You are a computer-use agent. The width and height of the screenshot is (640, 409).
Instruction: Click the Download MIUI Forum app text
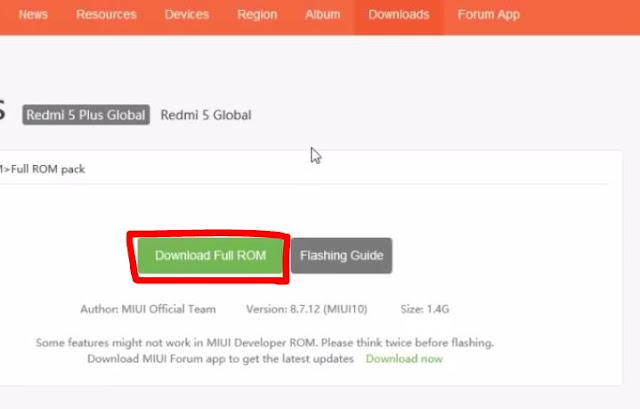(220, 359)
